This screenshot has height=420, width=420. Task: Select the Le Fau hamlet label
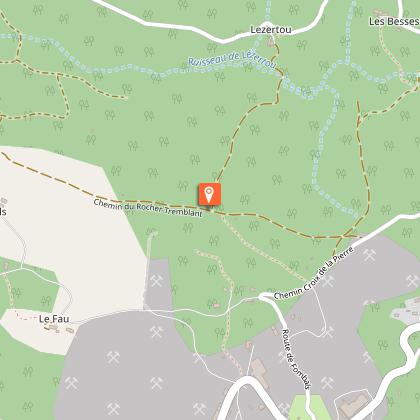54,319
